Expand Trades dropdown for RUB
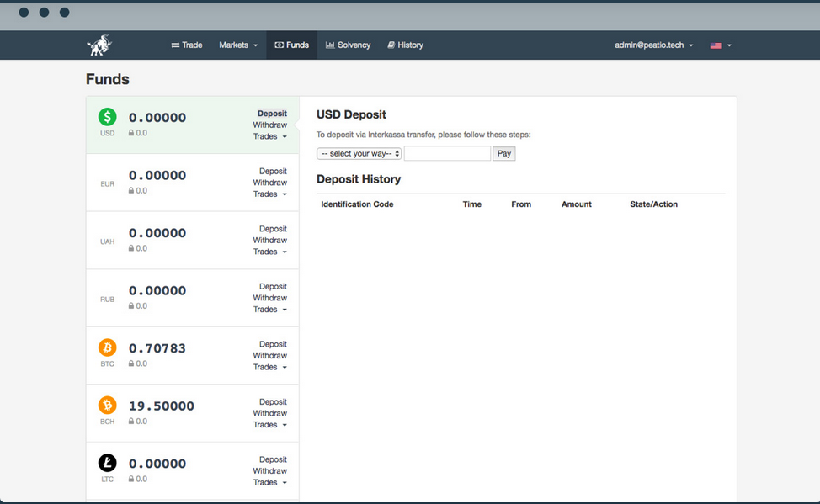Screen dimensions: 820x504 point(270,310)
